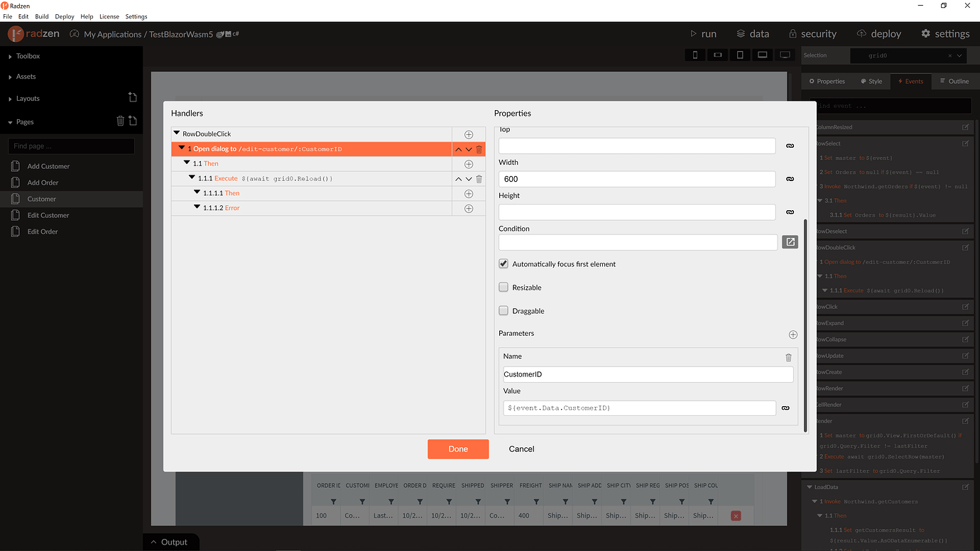Click the Find page search box

pos(71,146)
